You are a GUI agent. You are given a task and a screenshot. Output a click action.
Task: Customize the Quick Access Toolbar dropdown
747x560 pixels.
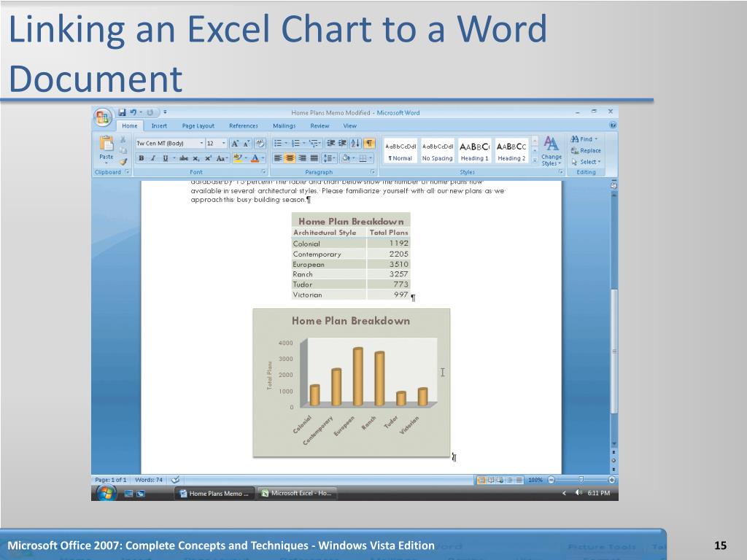165,112
